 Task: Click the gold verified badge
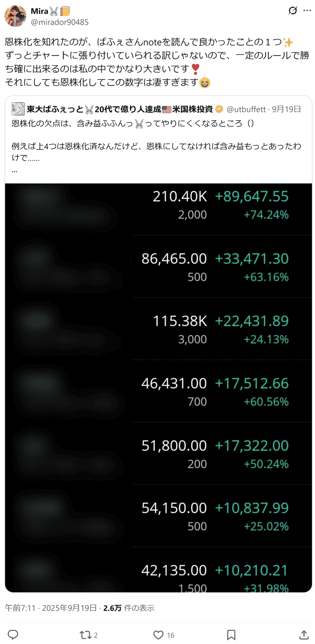(x=219, y=109)
